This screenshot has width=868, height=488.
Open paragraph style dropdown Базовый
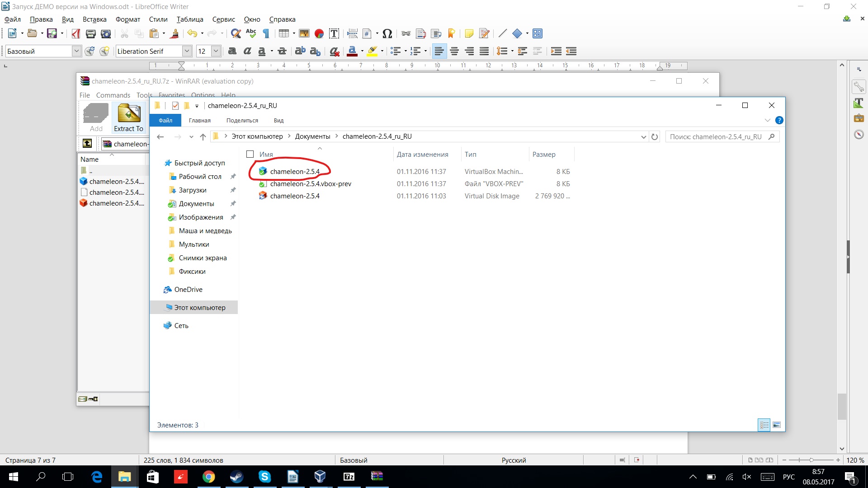[76, 51]
